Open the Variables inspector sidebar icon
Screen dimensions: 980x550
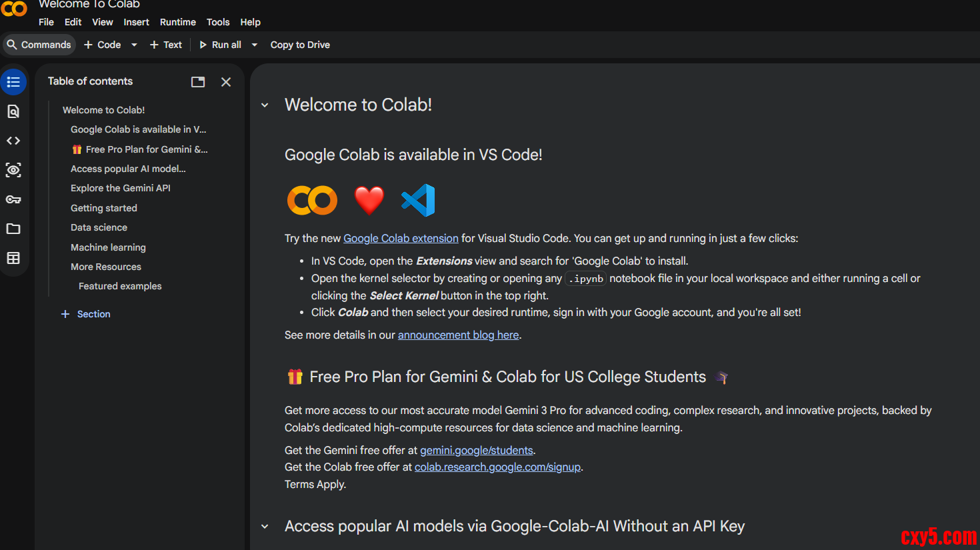coord(13,170)
